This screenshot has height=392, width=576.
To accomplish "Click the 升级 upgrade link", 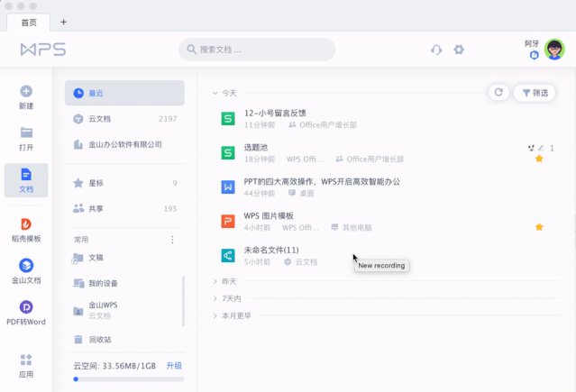I will (174, 365).
